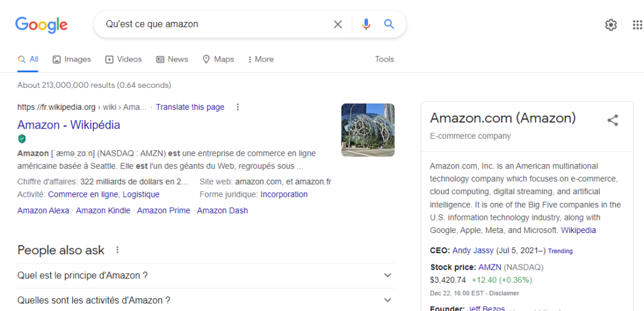The width and height of the screenshot is (644, 311).
Task: Submit search with magnifying glass icon
Action: 389,25
